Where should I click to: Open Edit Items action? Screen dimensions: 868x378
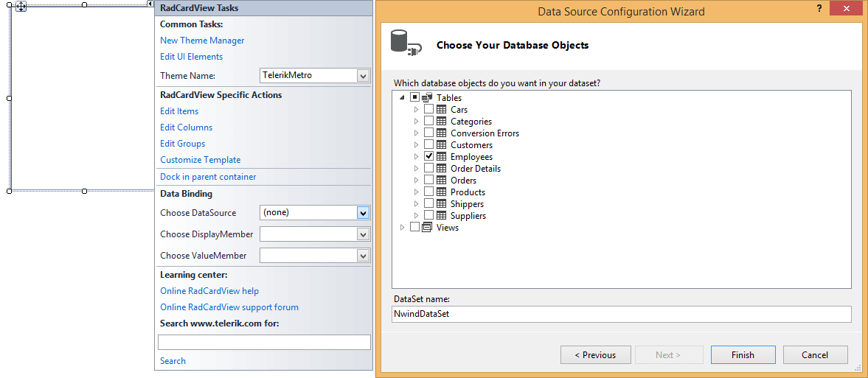(x=179, y=111)
